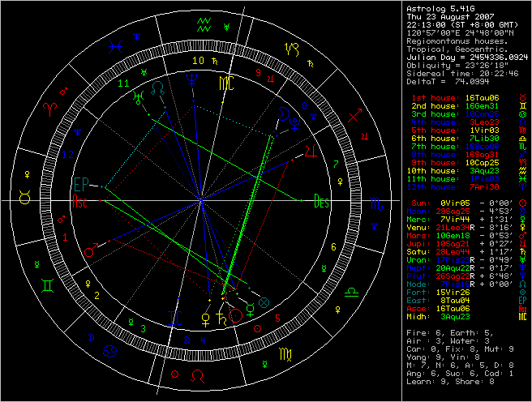Select the Neptune trident glyph in the wheel
Image resolution: width=532 pixels, height=402 pixels.
(191, 80)
